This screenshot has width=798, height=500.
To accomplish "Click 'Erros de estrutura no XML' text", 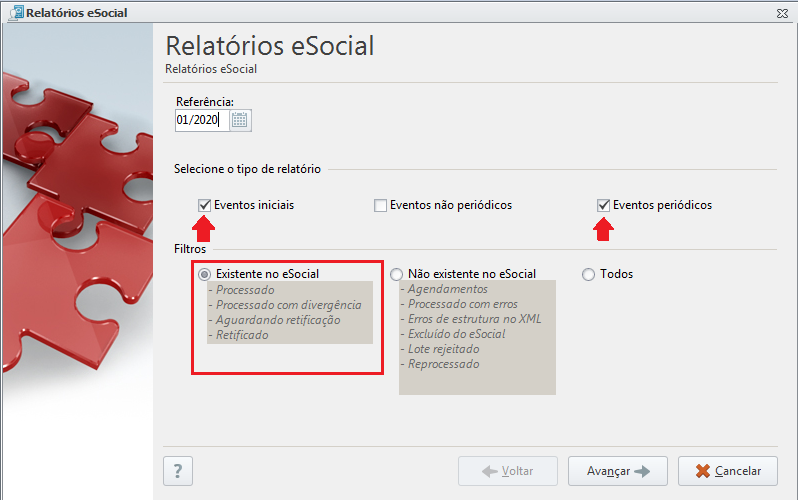I will coord(474,319).
